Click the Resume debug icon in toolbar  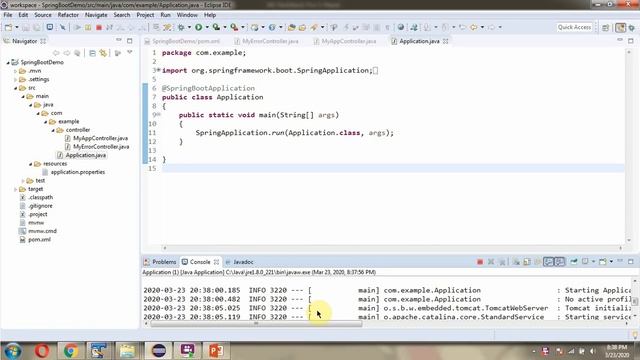coord(78,27)
